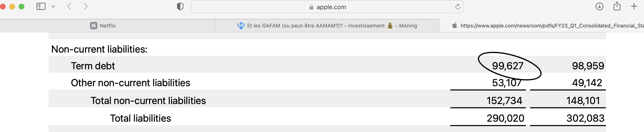The width and height of the screenshot is (644, 132).
Task: Click the apple.com address bar
Action: pos(327,7)
